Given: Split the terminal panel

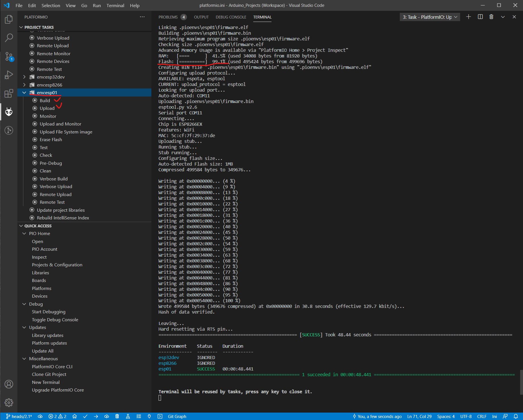Looking at the screenshot, I should click(480, 17).
